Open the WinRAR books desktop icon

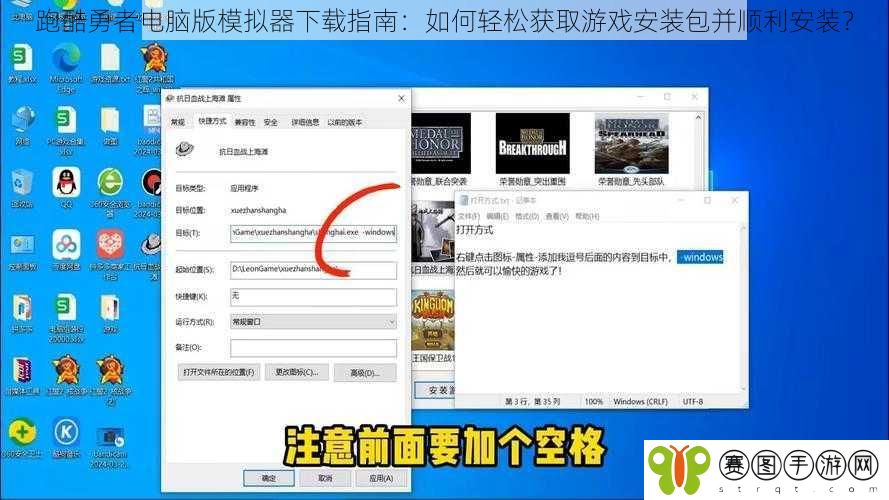coord(22,370)
